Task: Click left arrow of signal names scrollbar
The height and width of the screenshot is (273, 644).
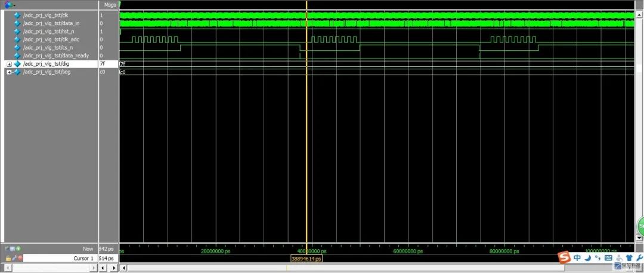Action: pos(7,268)
